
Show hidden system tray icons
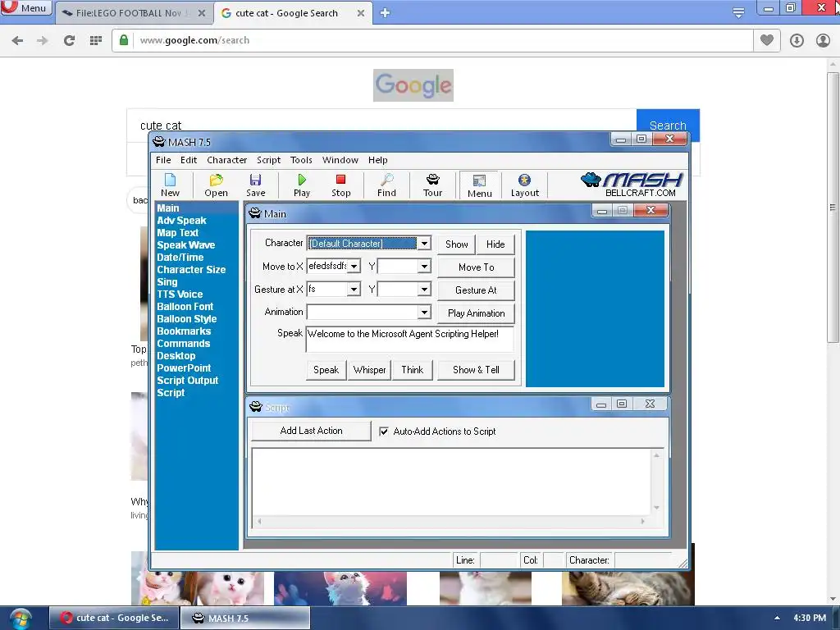click(x=777, y=618)
